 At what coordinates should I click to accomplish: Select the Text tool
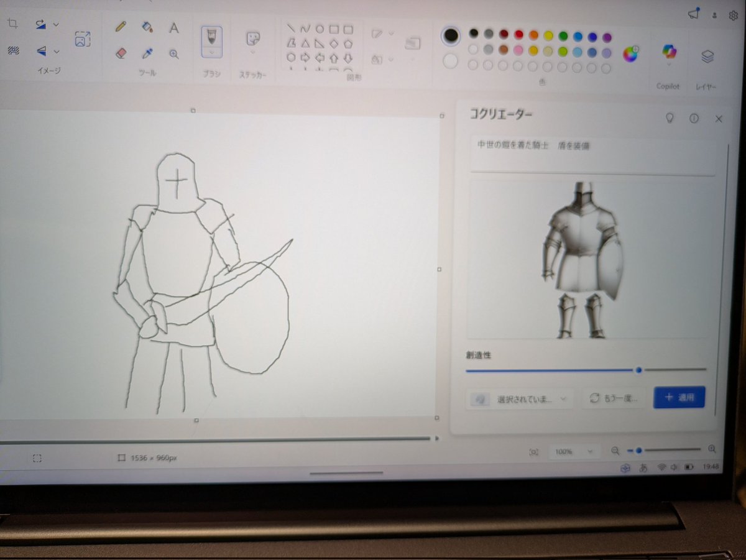(174, 27)
